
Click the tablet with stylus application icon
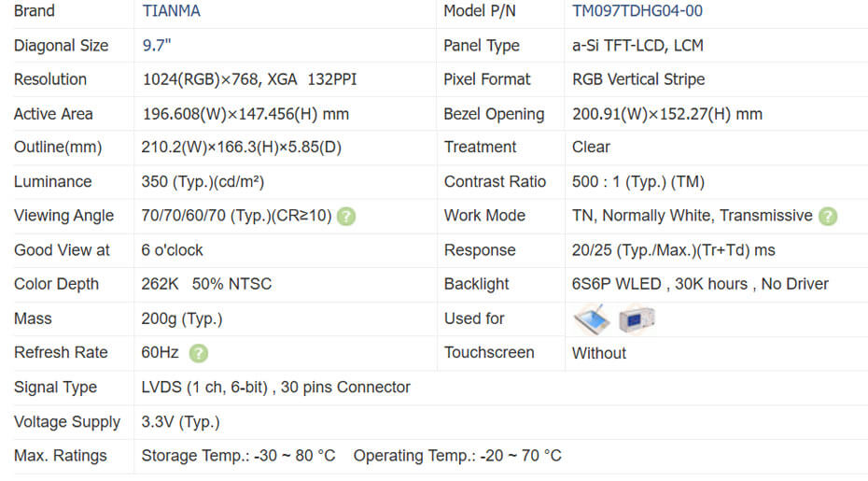592,319
